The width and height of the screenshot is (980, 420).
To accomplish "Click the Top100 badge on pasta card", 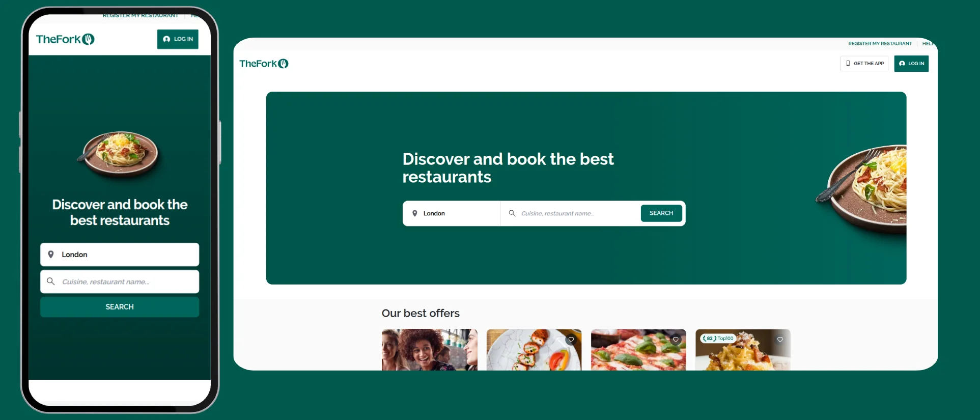I will pyautogui.click(x=718, y=339).
